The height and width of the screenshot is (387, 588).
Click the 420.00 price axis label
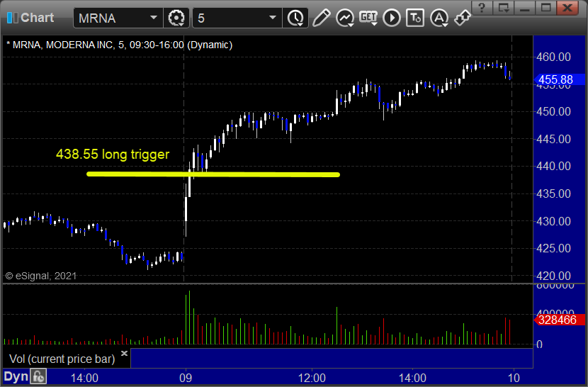553,276
